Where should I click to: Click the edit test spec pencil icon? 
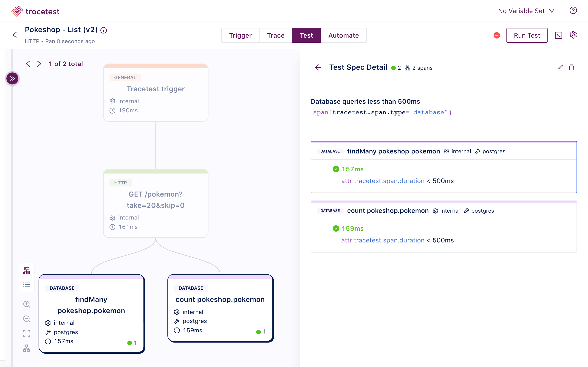point(560,67)
